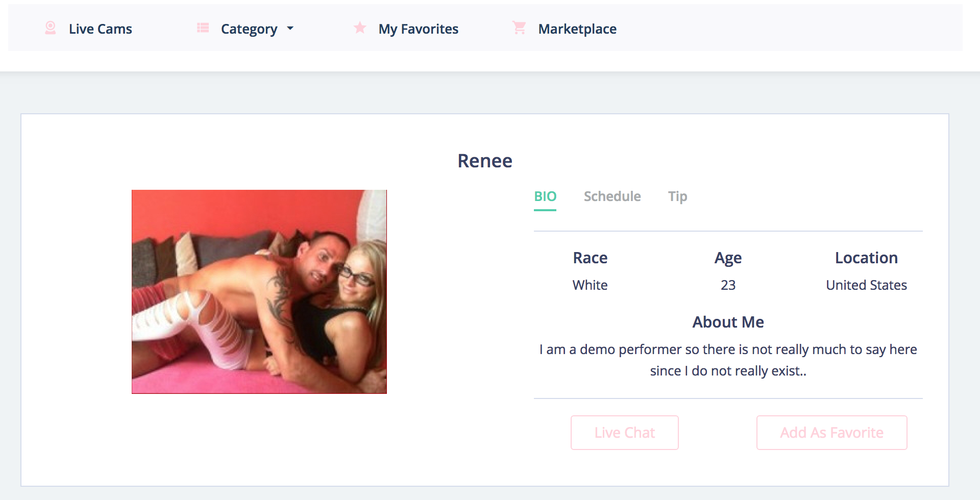Open the Marketplace link
The width and height of the screenshot is (980, 500).
pos(577,29)
